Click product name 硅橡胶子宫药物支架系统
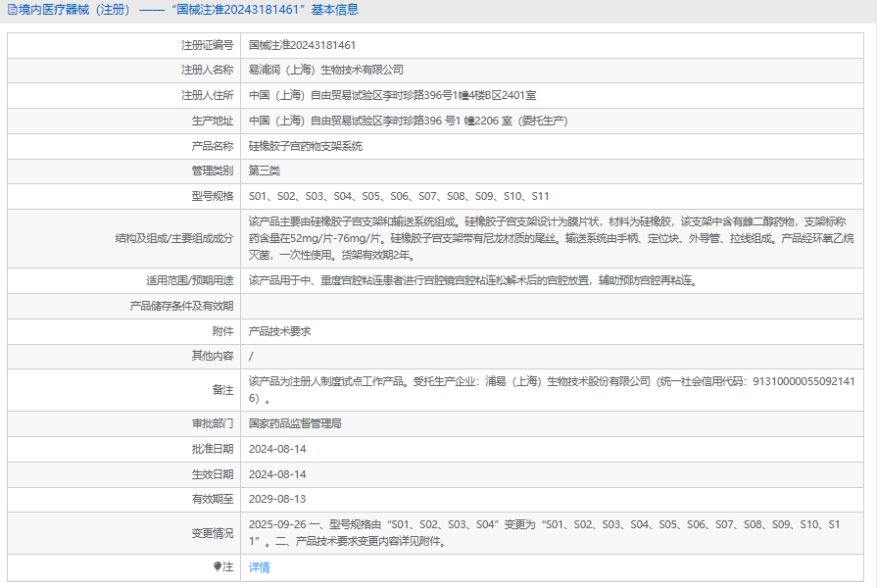Screen dimensions: 877x588 click(306, 146)
